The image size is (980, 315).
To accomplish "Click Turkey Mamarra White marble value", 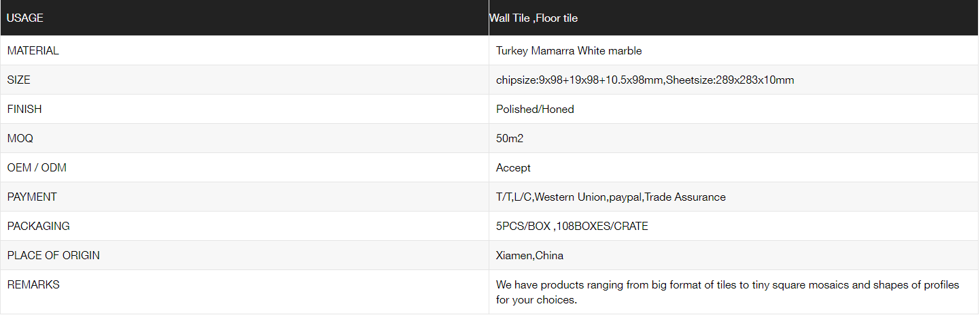I will 569,50.
